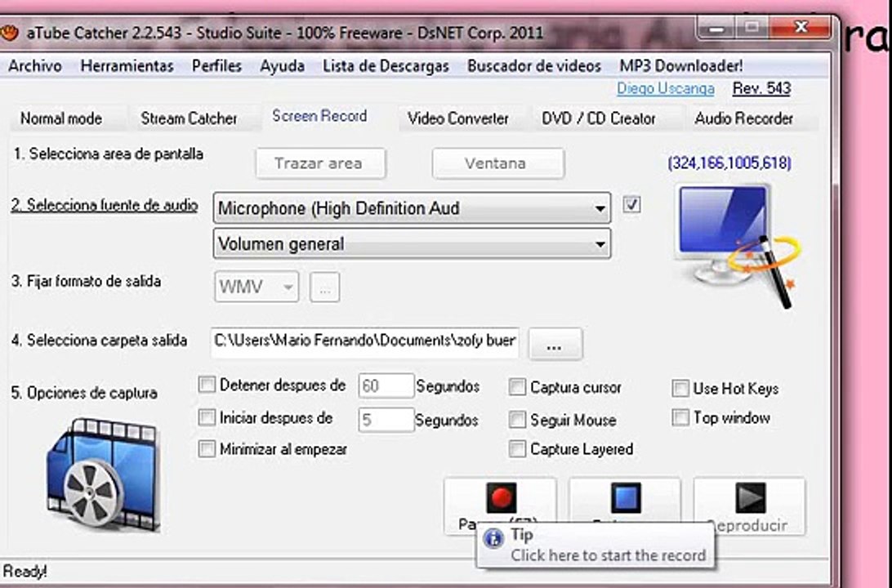Open the WMV output format dropdown

[256, 287]
